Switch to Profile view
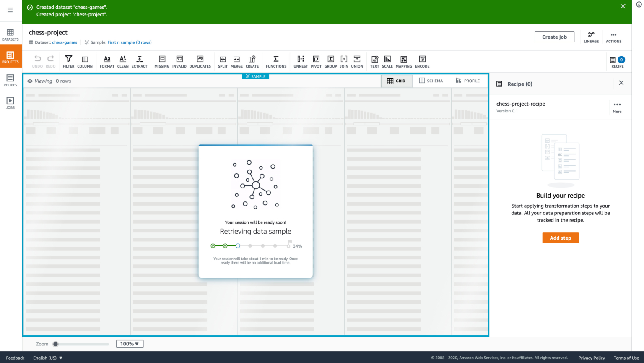This screenshot has height=363, width=644. click(x=467, y=81)
